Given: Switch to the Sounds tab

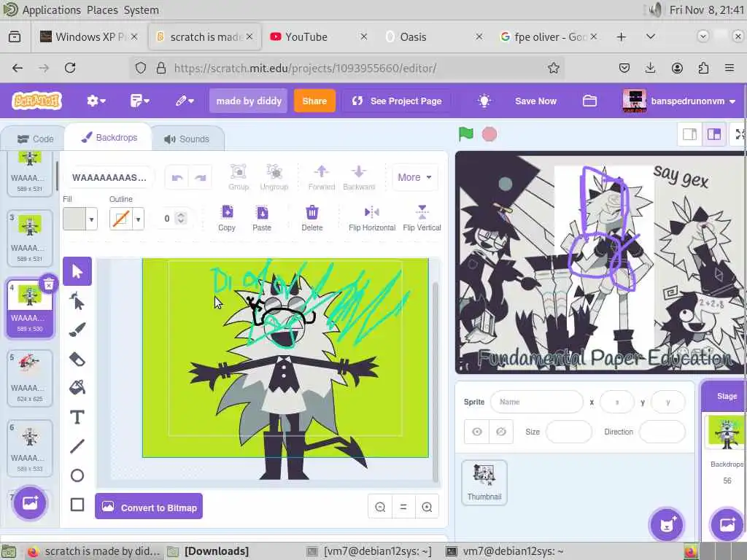Looking at the screenshot, I should coord(187,139).
